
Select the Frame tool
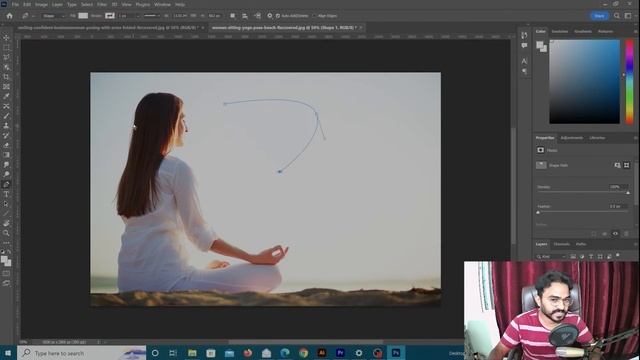tap(6, 87)
